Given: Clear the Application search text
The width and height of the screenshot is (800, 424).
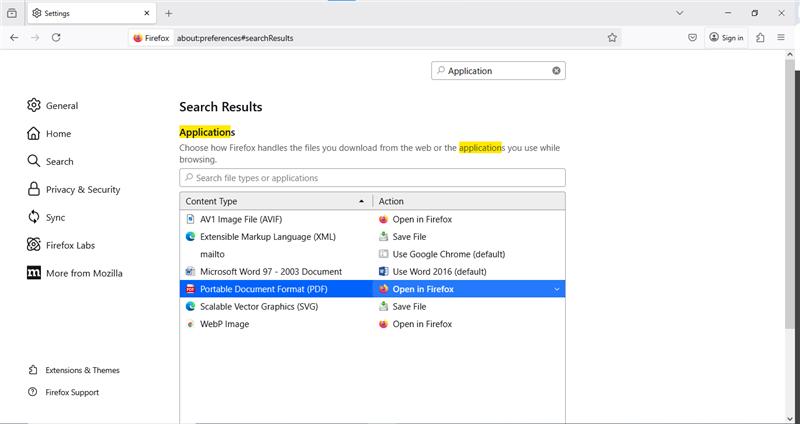Looking at the screenshot, I should 556,71.
